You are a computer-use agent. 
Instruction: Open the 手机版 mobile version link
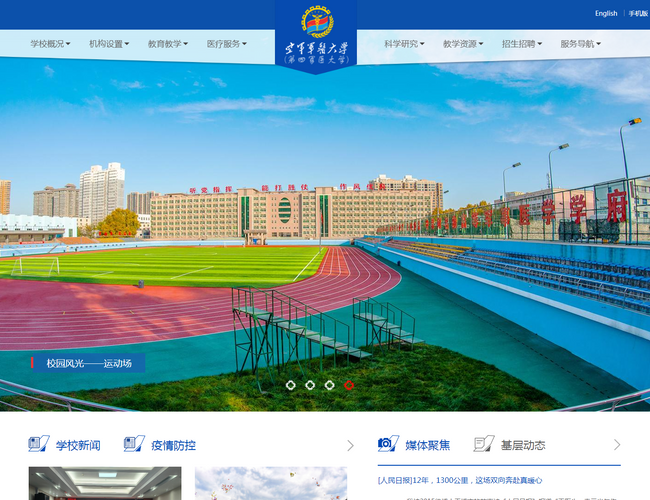(x=638, y=13)
